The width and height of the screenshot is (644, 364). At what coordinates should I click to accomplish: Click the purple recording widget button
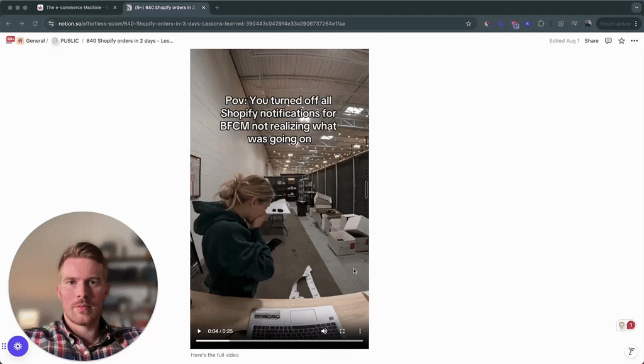[x=18, y=346]
